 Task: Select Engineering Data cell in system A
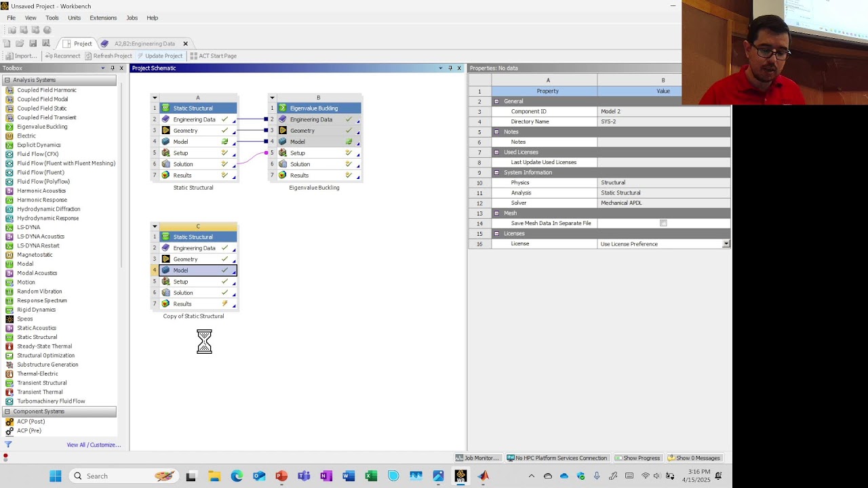(198, 119)
